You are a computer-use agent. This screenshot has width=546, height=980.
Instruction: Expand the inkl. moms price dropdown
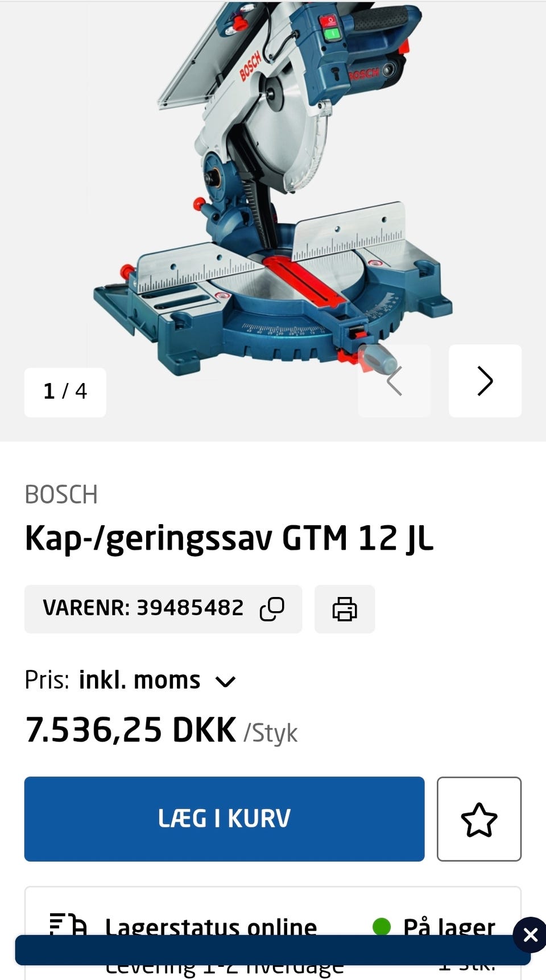pos(226,681)
